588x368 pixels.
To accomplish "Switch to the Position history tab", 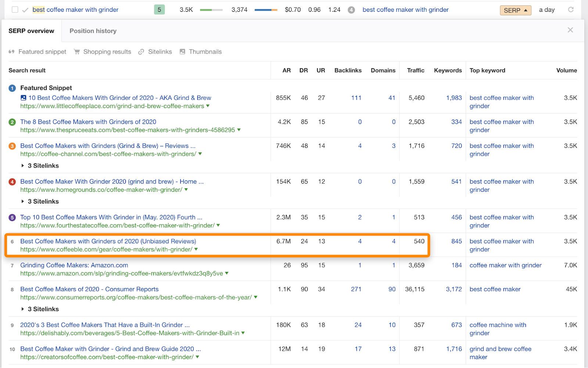I will (93, 31).
